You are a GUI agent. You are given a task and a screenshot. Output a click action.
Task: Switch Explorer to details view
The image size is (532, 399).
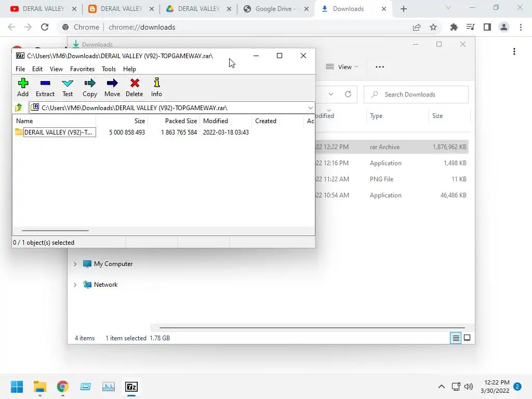(456, 338)
